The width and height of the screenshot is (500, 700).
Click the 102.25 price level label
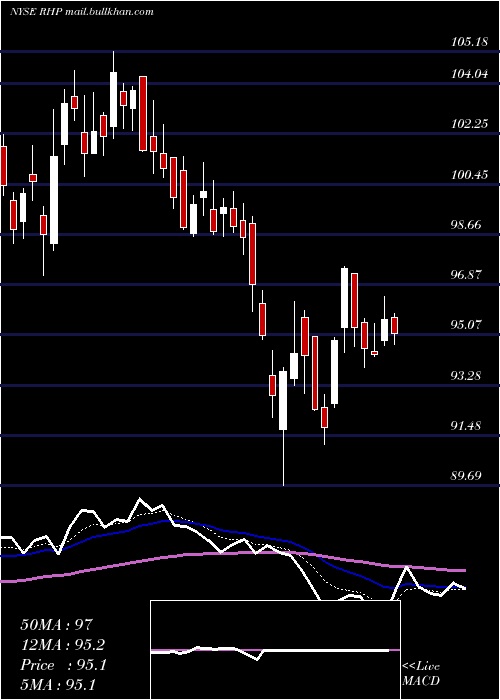point(469,124)
